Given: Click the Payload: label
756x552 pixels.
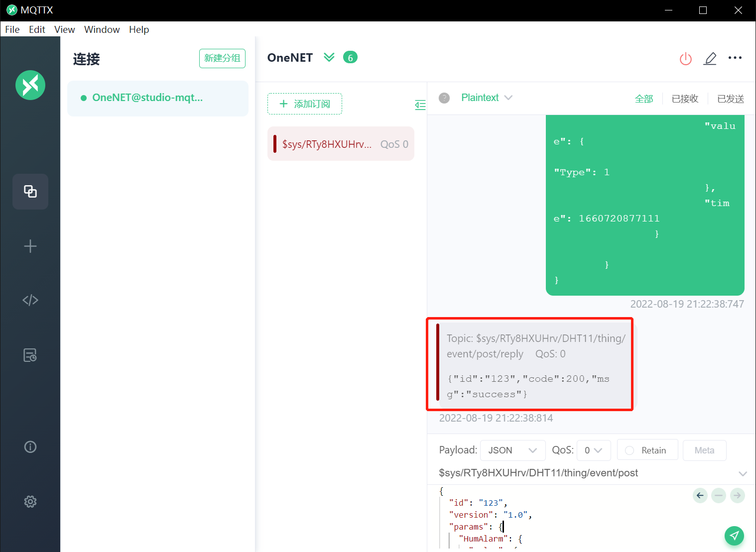Looking at the screenshot, I should (x=458, y=450).
